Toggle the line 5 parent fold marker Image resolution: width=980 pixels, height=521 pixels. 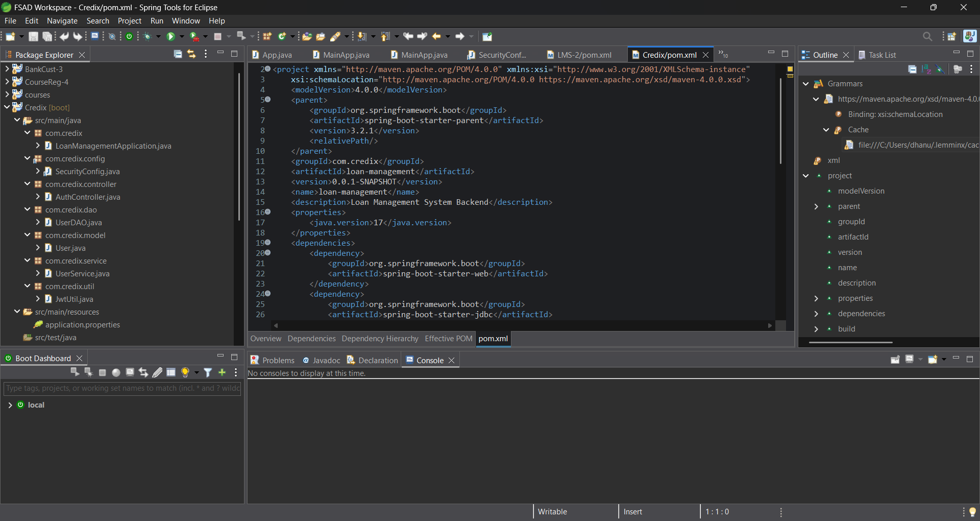click(x=268, y=100)
